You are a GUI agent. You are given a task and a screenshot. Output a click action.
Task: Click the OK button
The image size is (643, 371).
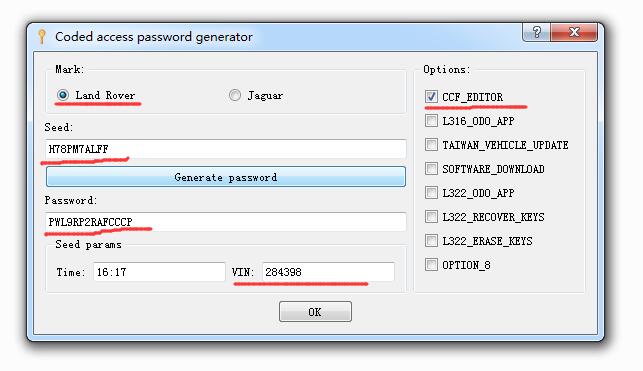coord(315,312)
